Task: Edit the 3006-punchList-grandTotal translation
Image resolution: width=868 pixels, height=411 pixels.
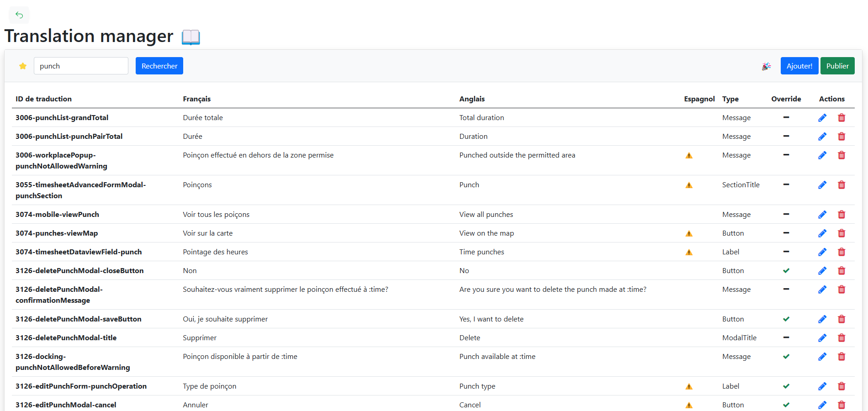Action: [x=822, y=118]
